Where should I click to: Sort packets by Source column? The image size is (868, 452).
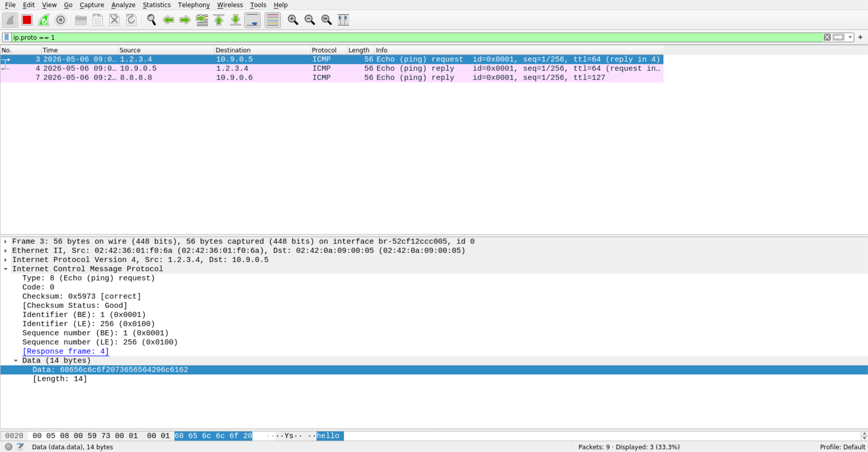[166, 50]
